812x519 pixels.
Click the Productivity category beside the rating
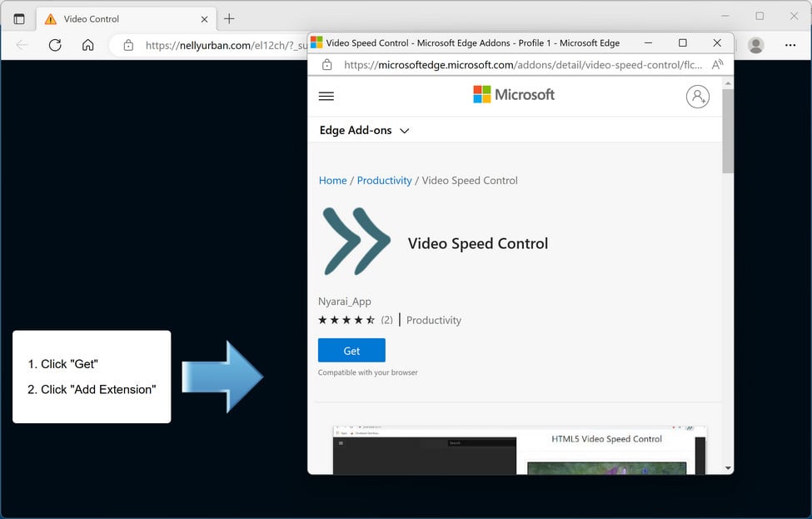[433, 321]
